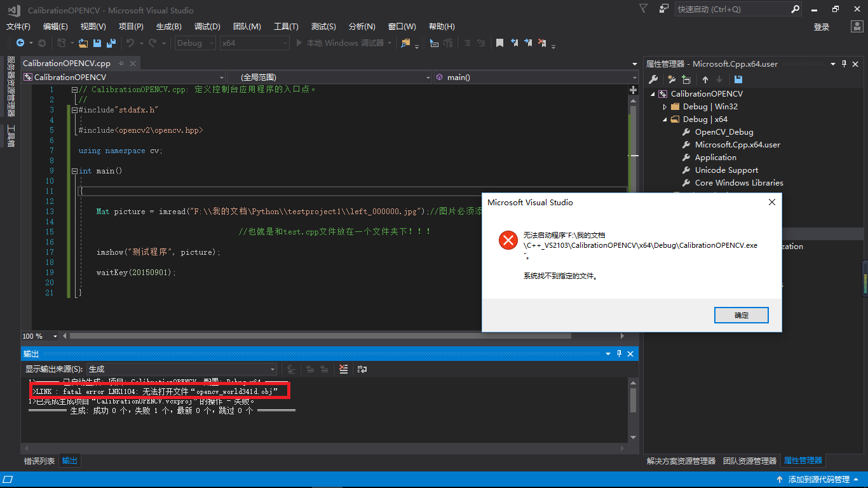Click the navigate backward arrow in toolbar

(x=20, y=43)
